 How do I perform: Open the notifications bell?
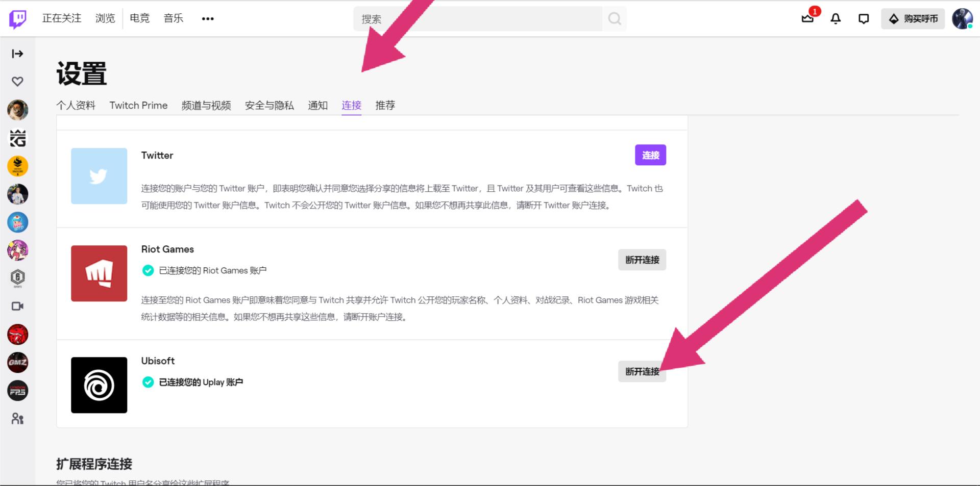pyautogui.click(x=836, y=19)
